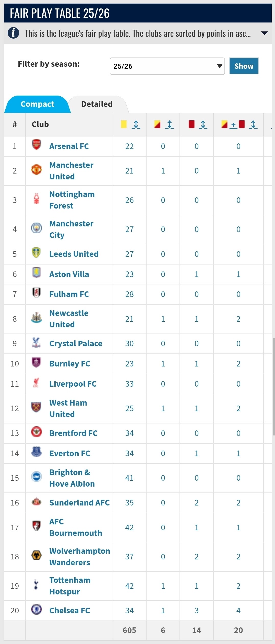Switch to the Detailed tab
275x644 pixels.
97,104
